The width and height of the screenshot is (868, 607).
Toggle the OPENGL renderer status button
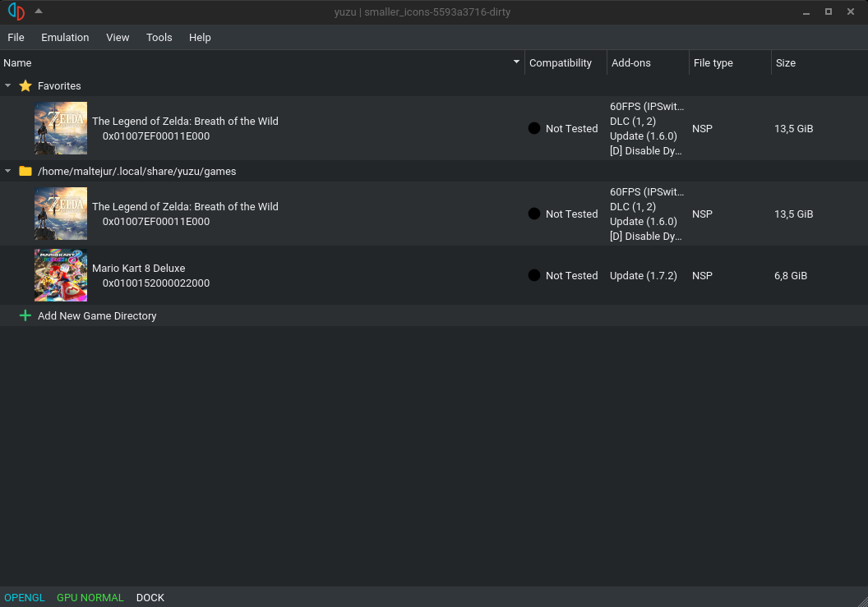tap(25, 598)
